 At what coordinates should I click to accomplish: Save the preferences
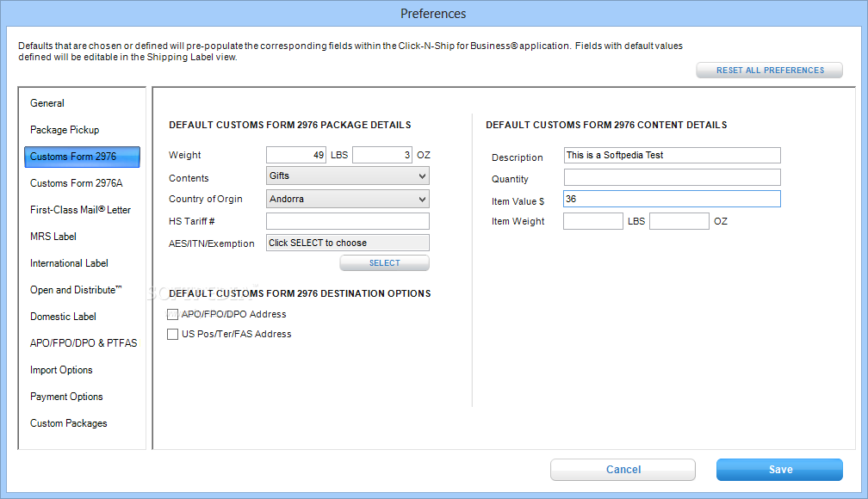point(779,470)
